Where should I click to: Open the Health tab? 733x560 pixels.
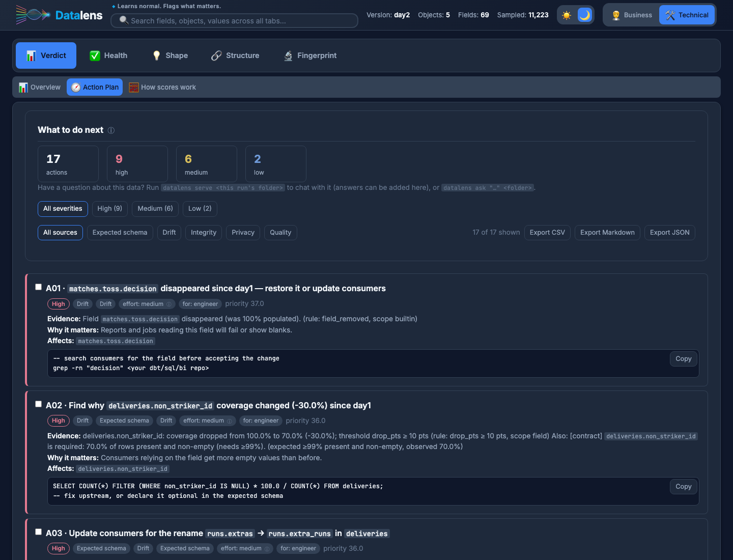point(108,55)
